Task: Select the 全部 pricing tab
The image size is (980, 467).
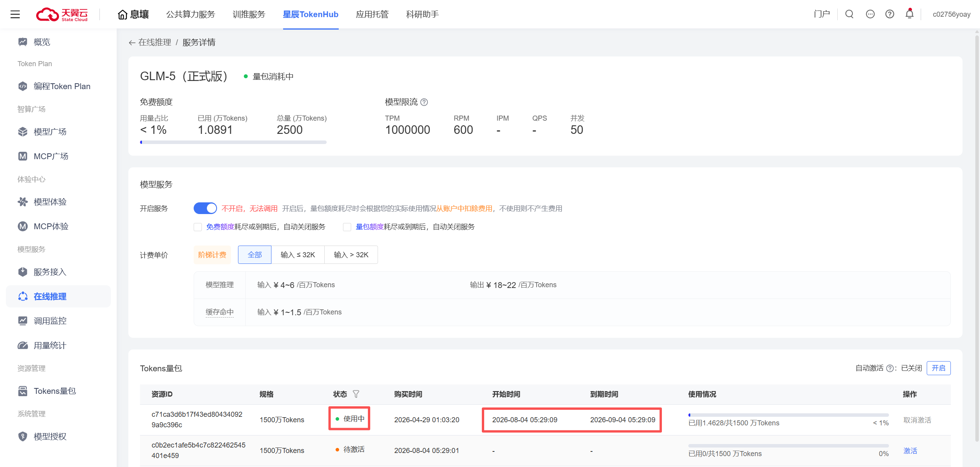Action: (x=255, y=255)
